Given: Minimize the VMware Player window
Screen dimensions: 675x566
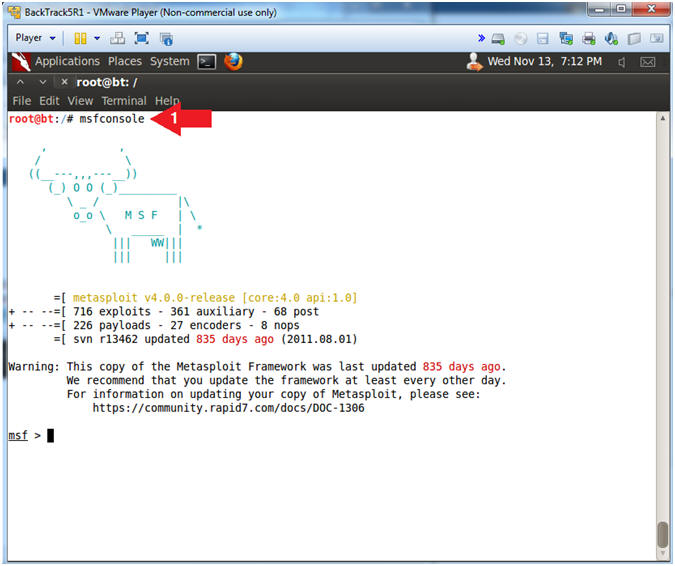Looking at the screenshot, I should click(x=599, y=9).
